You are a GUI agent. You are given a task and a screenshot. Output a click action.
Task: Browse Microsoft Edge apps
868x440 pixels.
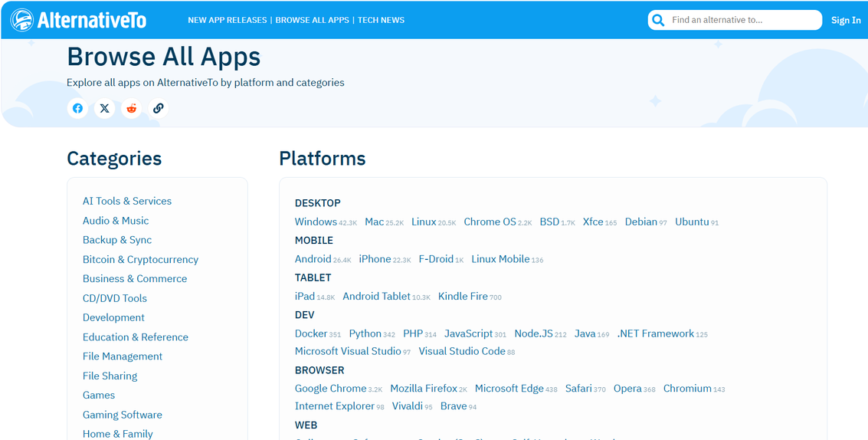(x=509, y=389)
